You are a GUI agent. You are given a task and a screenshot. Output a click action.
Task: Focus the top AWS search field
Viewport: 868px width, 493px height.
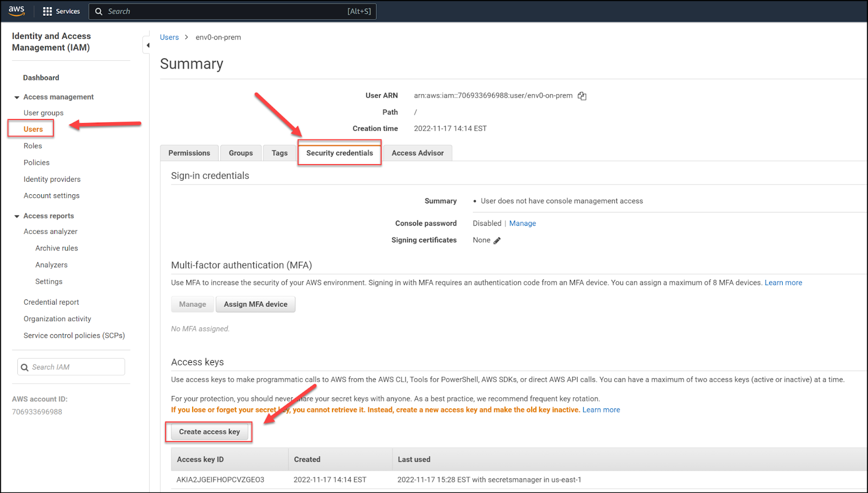point(232,11)
